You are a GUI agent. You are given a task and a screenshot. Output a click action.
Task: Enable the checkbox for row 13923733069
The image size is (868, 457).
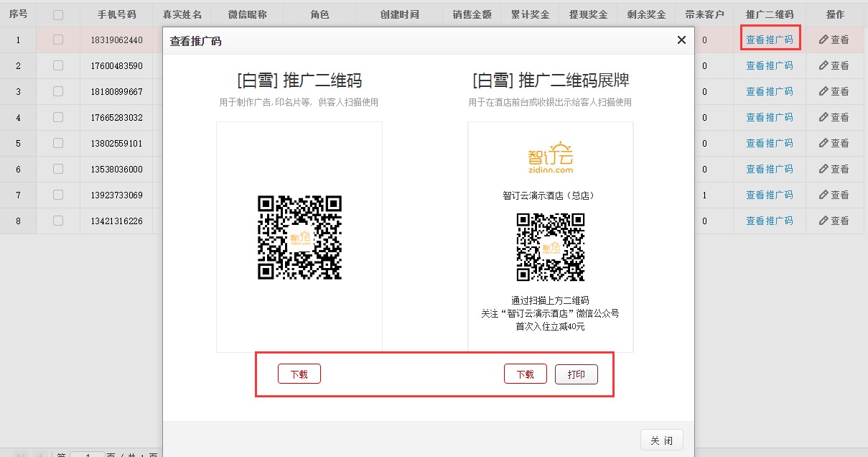(58, 195)
